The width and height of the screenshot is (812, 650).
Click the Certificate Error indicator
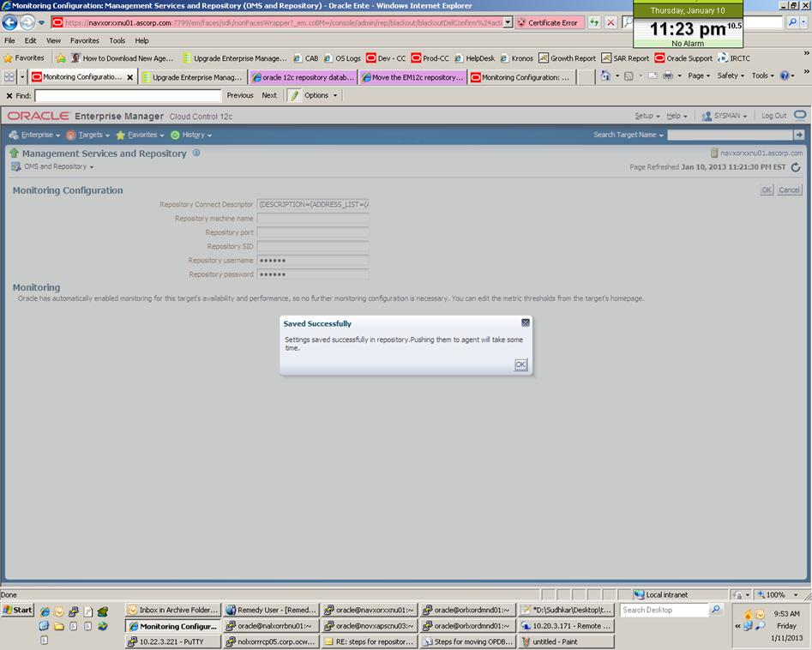pos(549,23)
